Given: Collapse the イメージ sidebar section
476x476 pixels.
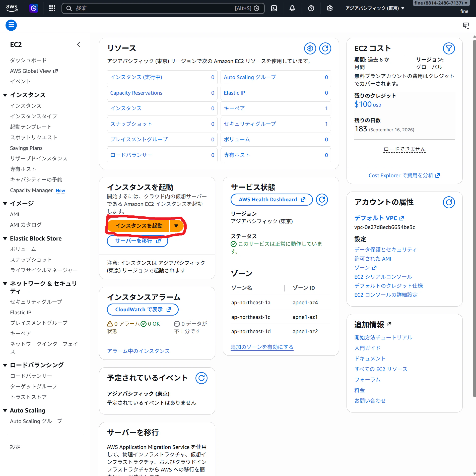Looking at the screenshot, I should (5, 203).
